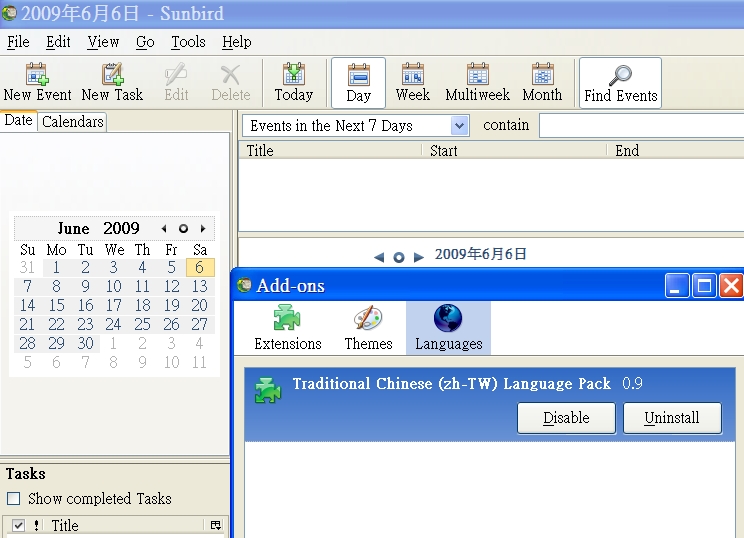Go to previous month in mini calendar
This screenshot has height=538, width=744.
[164, 229]
